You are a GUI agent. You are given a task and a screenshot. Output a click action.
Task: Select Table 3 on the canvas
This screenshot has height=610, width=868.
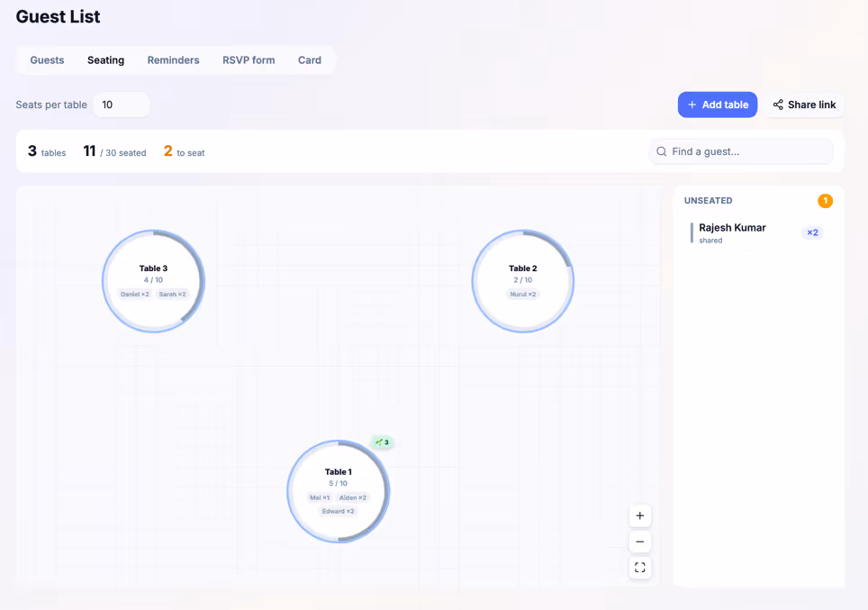click(x=153, y=281)
